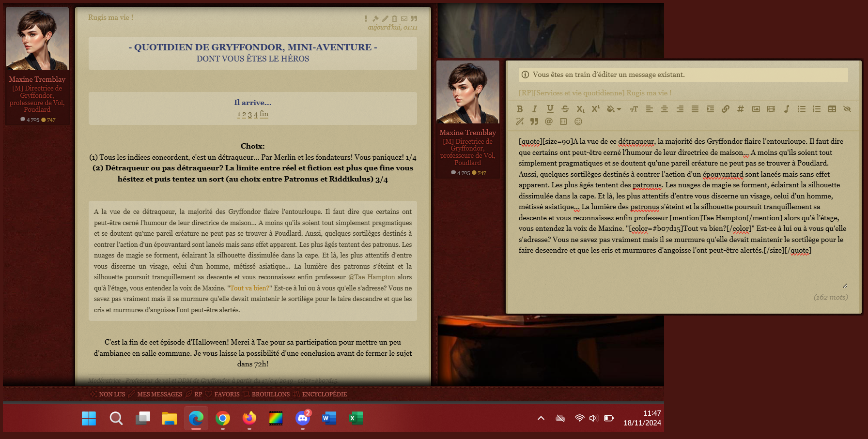This screenshot has width=868, height=439.
Task: Open Maxine Tremblay's profile name beside the editor
Action: click(x=468, y=133)
